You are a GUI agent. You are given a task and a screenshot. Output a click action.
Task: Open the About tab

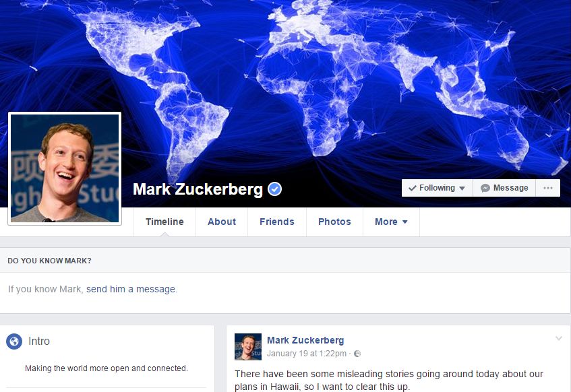[x=222, y=222]
